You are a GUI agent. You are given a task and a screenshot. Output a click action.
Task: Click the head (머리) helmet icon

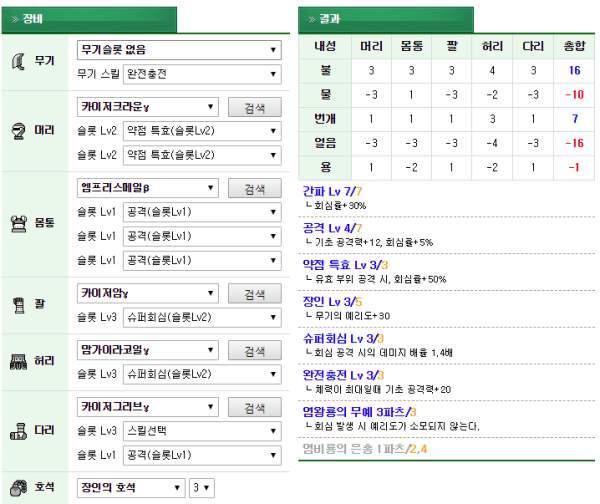[18, 131]
